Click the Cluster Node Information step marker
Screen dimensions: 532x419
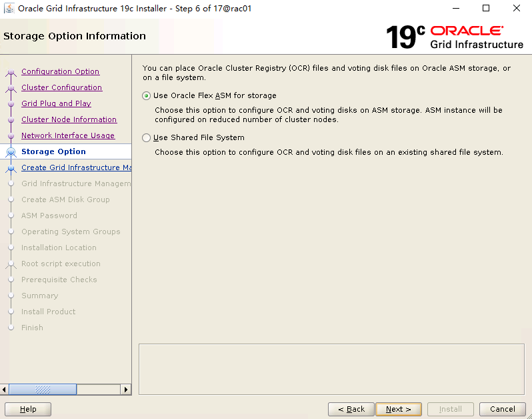tap(11, 119)
